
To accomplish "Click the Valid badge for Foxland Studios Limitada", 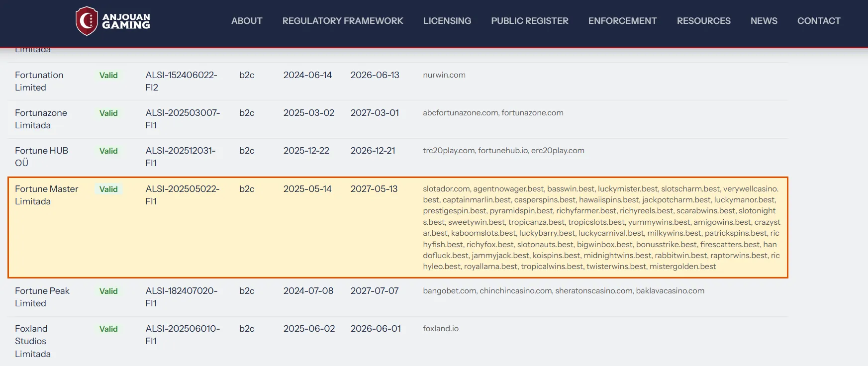I will click(108, 329).
